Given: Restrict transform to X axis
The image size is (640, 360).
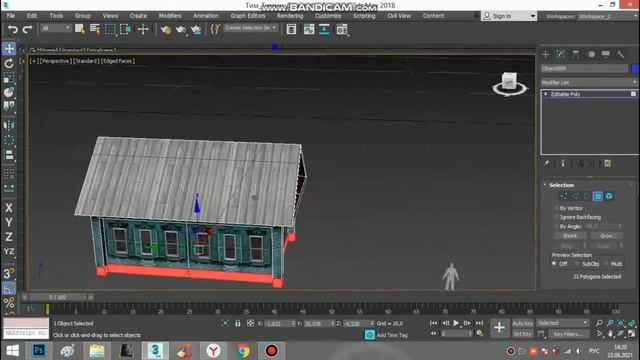Looking at the screenshot, I should click(x=9, y=208).
